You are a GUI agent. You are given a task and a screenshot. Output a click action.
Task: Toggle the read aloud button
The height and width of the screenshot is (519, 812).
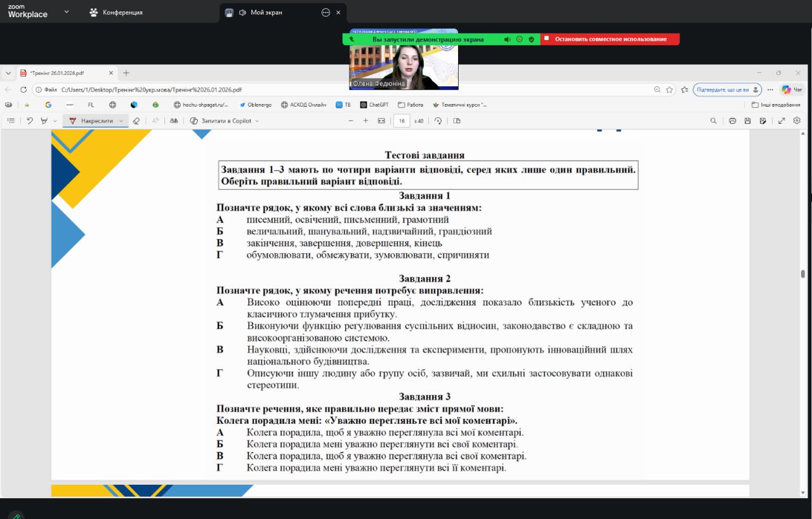(155, 121)
